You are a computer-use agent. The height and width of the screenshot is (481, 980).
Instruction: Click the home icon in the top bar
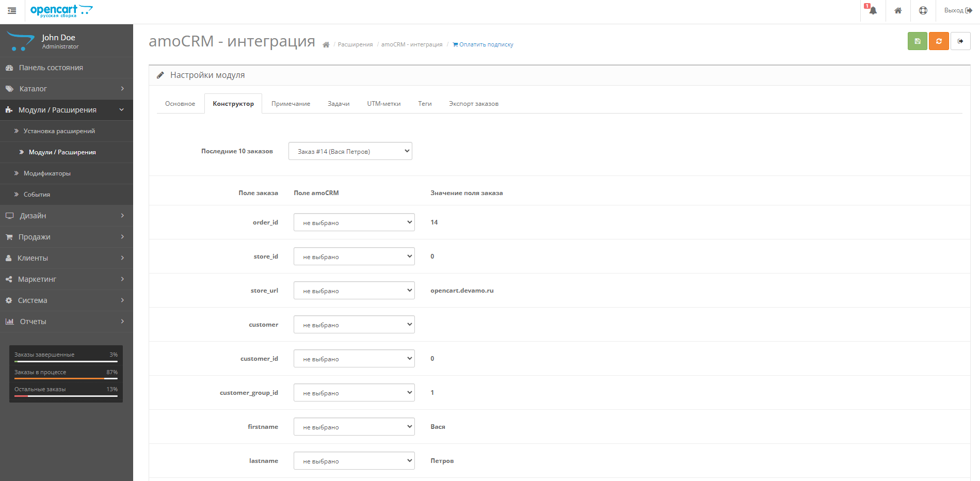(x=898, y=10)
